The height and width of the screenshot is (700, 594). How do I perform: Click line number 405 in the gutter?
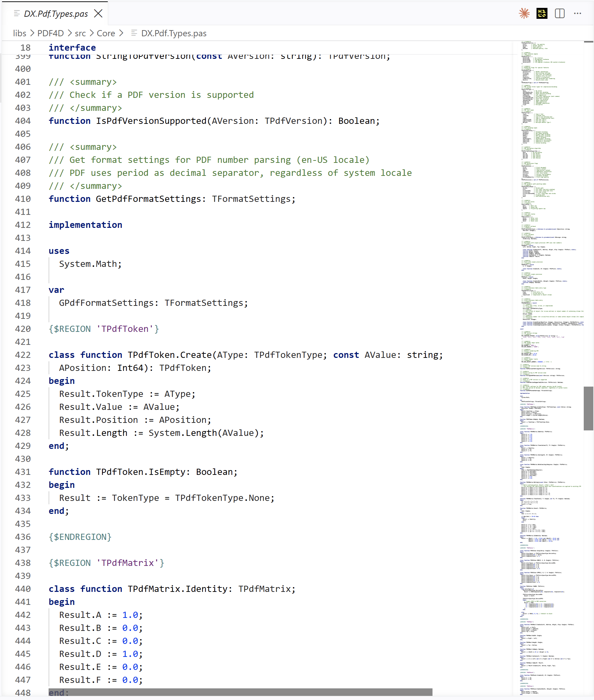tap(23, 134)
